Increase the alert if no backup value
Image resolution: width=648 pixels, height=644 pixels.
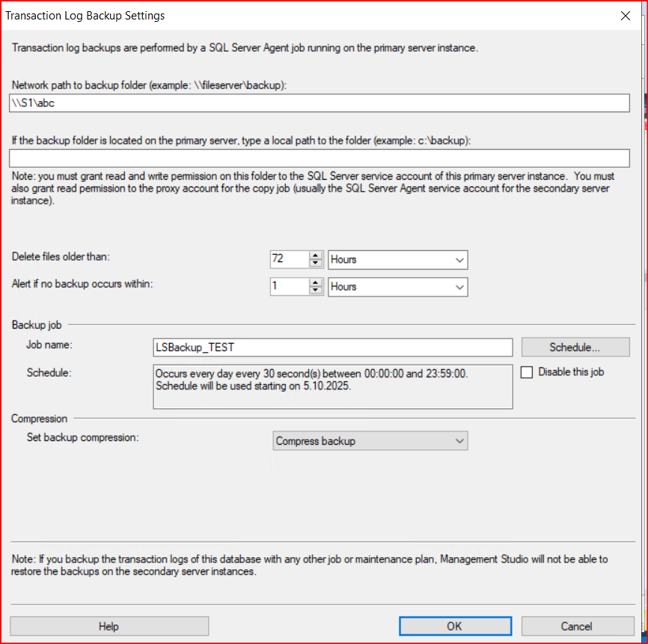tap(317, 282)
